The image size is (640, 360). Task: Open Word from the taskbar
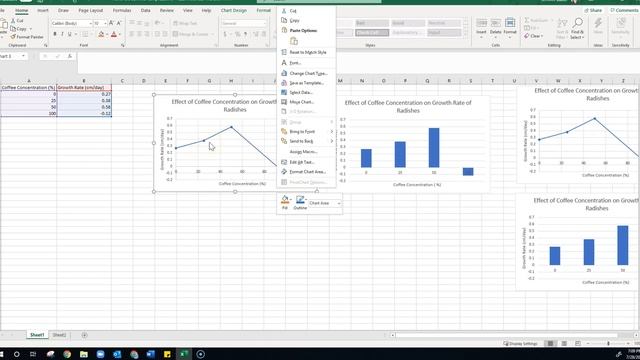[151, 354]
